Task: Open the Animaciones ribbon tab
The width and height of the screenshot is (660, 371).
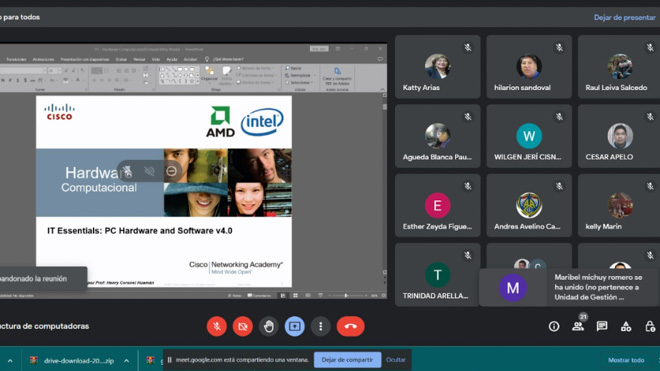Action: coord(43,59)
